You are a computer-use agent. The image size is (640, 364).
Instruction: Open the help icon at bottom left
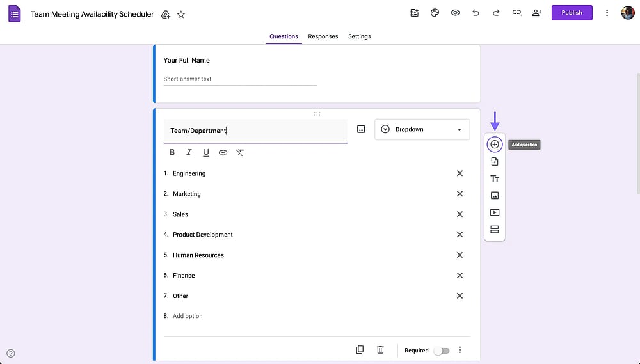pos(11,353)
